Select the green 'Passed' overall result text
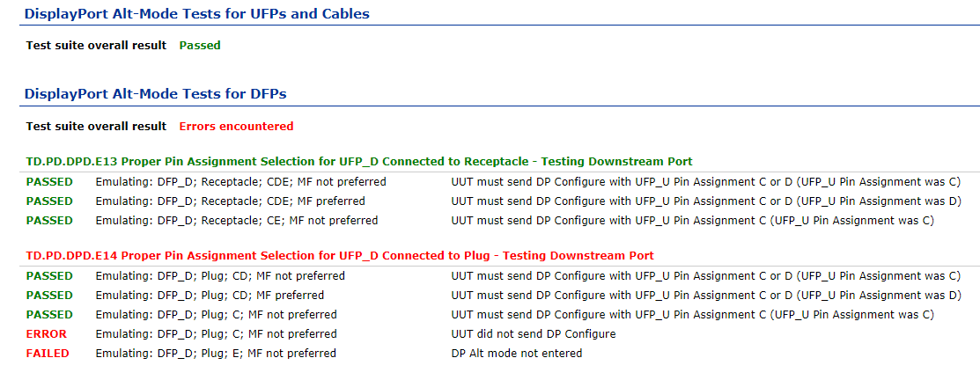 [x=200, y=46]
